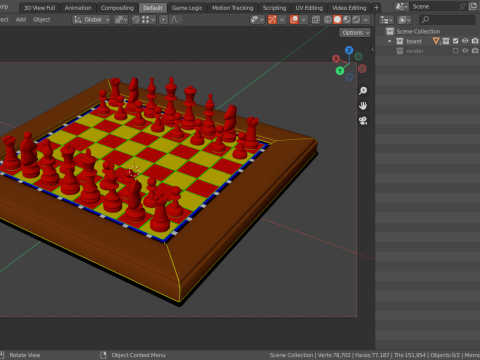Viewport: 480px width, 360px height.
Task: Click the new scene duplicate icon
Action: tap(473, 6)
